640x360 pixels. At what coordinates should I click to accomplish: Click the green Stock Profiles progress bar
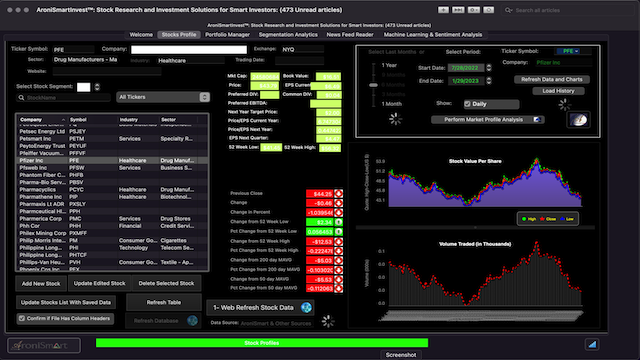262,343
